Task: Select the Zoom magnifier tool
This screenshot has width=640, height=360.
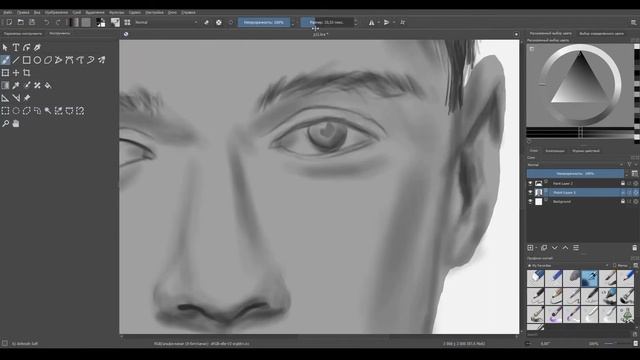Action: point(5,123)
